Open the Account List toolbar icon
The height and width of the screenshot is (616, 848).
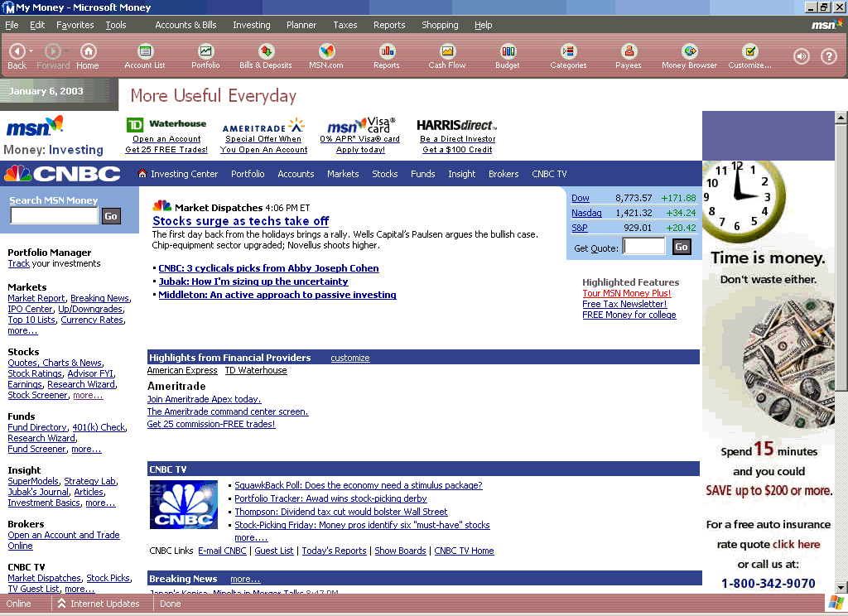[145, 55]
